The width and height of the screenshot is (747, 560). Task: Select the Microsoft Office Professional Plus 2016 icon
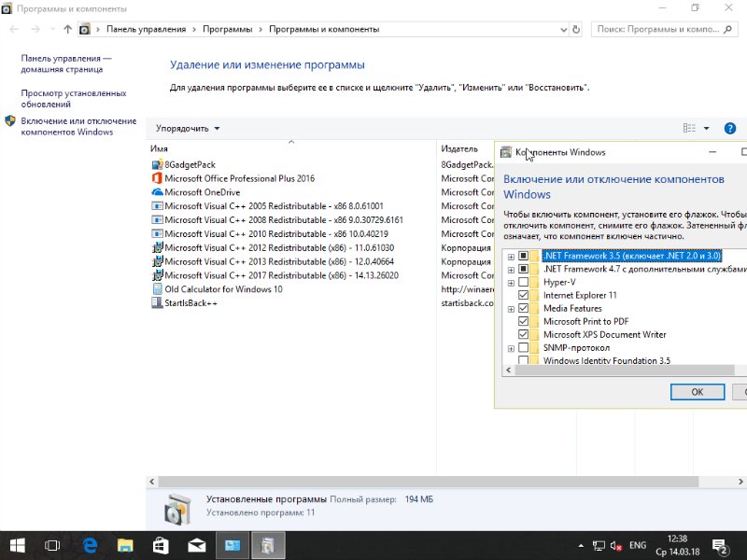tap(157, 178)
